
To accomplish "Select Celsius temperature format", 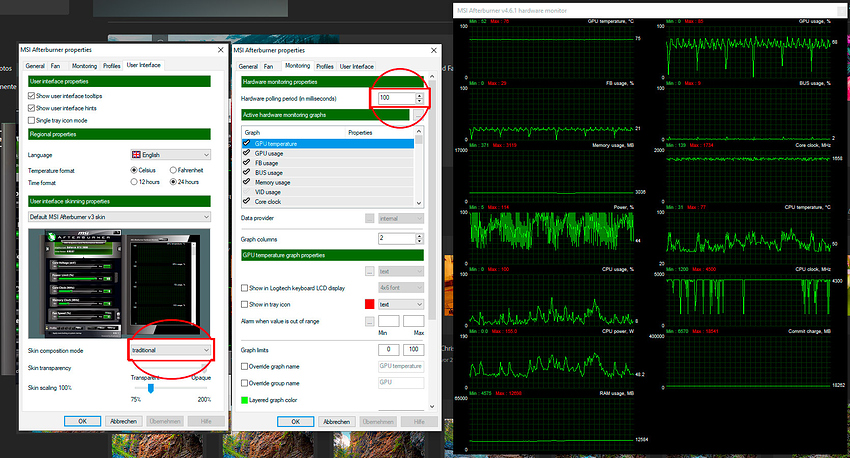I will coord(133,170).
